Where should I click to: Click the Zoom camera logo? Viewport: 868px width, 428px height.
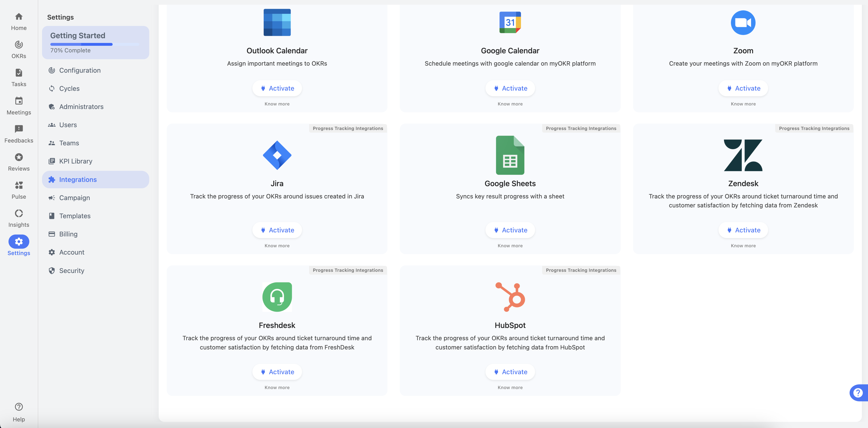click(x=743, y=22)
